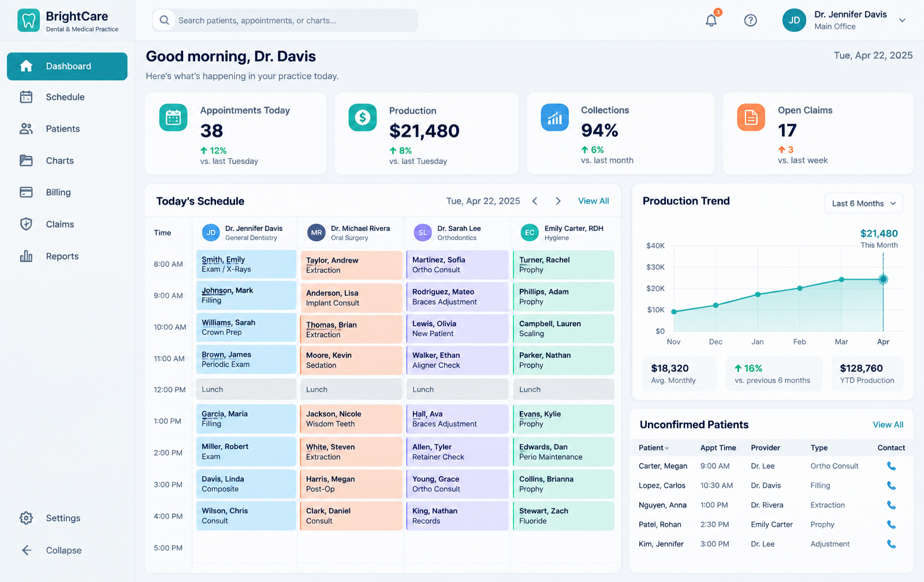The height and width of the screenshot is (582, 924).
Task: Open King, Nathan Records appointment
Action: click(x=457, y=516)
